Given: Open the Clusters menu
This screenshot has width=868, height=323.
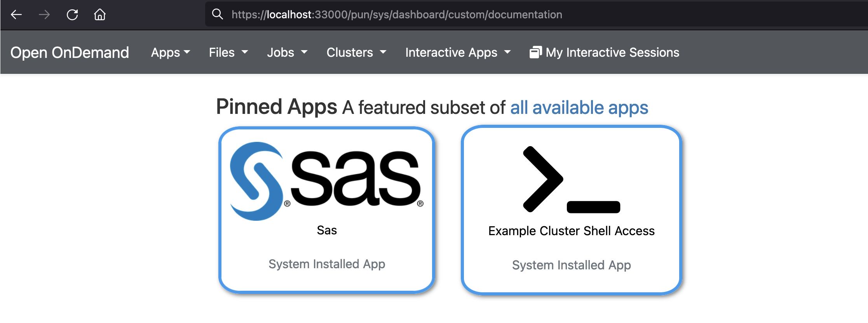Looking at the screenshot, I should pos(356,52).
